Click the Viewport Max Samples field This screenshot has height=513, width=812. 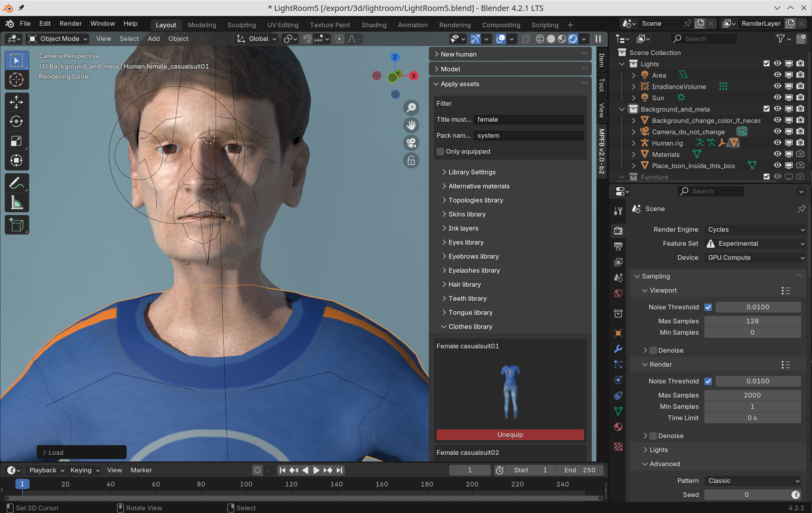point(752,321)
